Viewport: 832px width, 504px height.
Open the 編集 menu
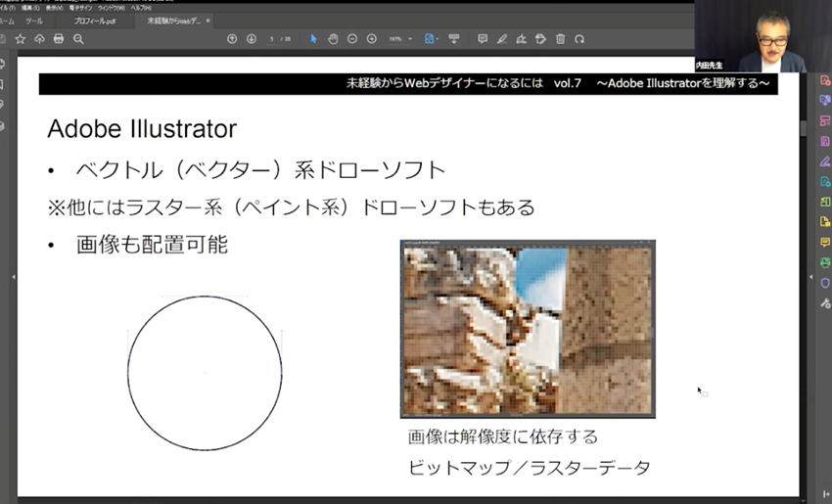click(x=30, y=8)
